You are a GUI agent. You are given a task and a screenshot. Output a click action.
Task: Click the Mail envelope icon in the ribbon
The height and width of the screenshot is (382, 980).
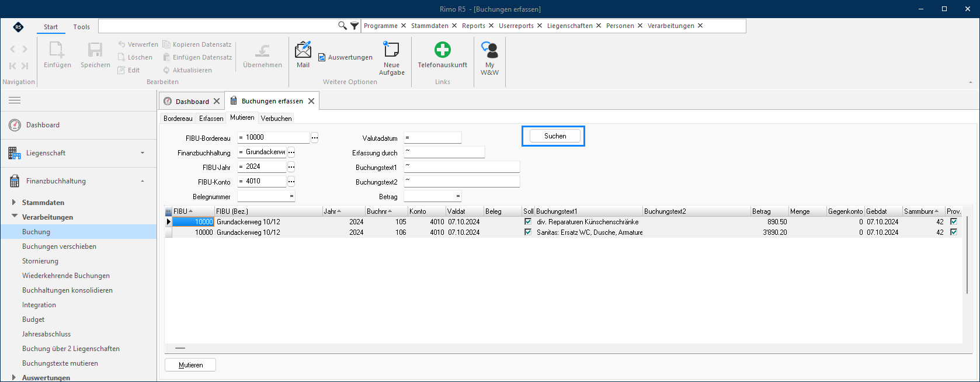pyautogui.click(x=303, y=49)
